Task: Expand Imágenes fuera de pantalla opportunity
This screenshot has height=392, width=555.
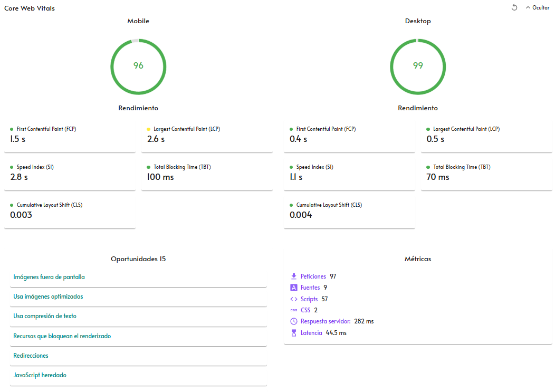Action: pos(138,278)
